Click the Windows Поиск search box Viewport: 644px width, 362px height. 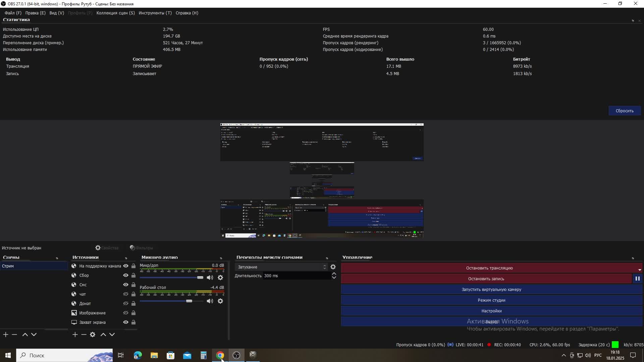click(65, 355)
